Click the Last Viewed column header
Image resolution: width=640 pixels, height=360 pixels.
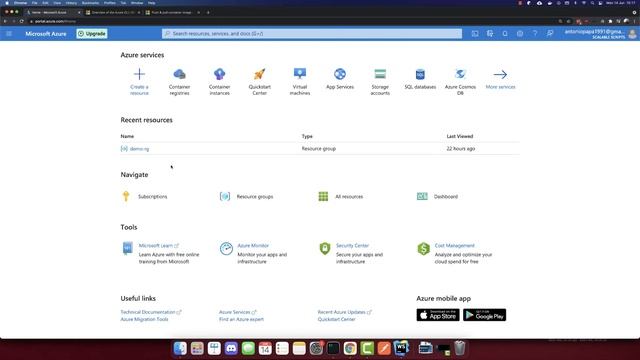pos(460,136)
